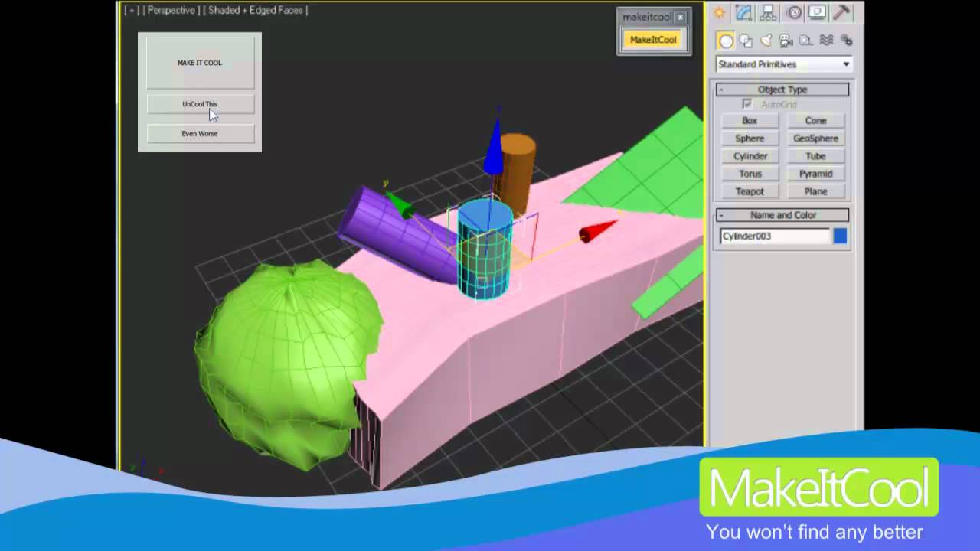980x551 pixels.
Task: Create a Teapot primitive
Action: (x=750, y=191)
